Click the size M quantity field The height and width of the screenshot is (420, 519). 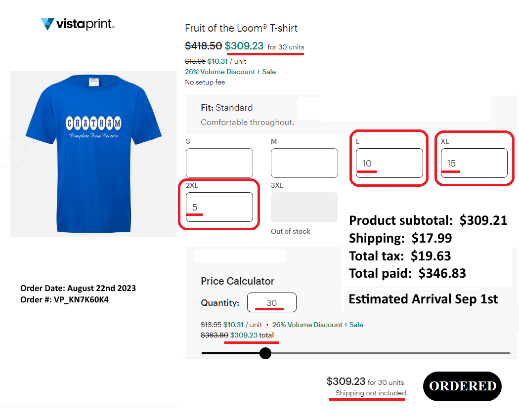304,163
